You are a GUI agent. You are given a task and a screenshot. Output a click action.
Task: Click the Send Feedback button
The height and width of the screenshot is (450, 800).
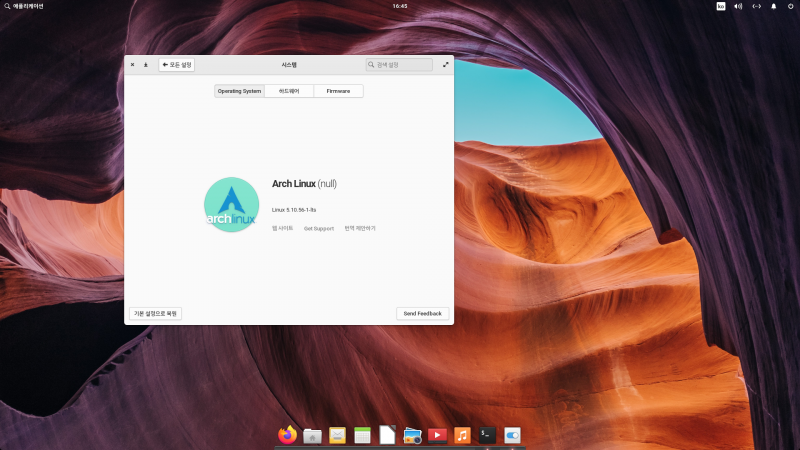422,313
